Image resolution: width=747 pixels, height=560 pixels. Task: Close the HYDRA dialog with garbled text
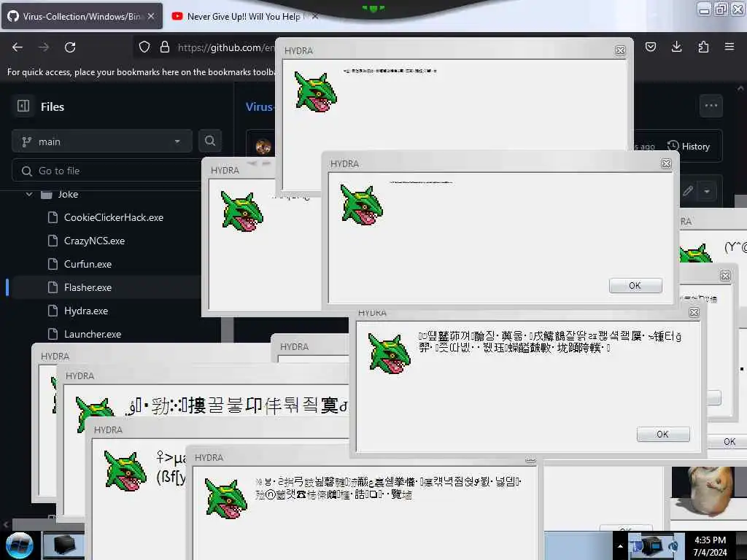click(694, 312)
